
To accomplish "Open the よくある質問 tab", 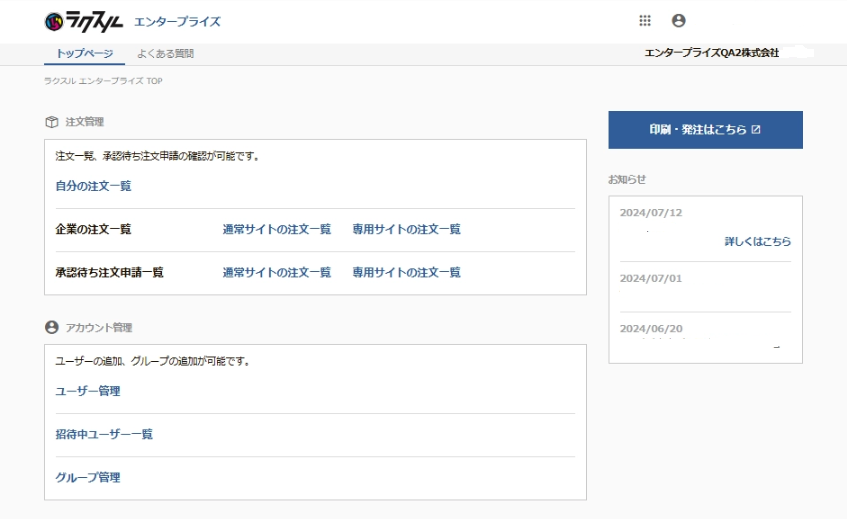I will (165, 53).
